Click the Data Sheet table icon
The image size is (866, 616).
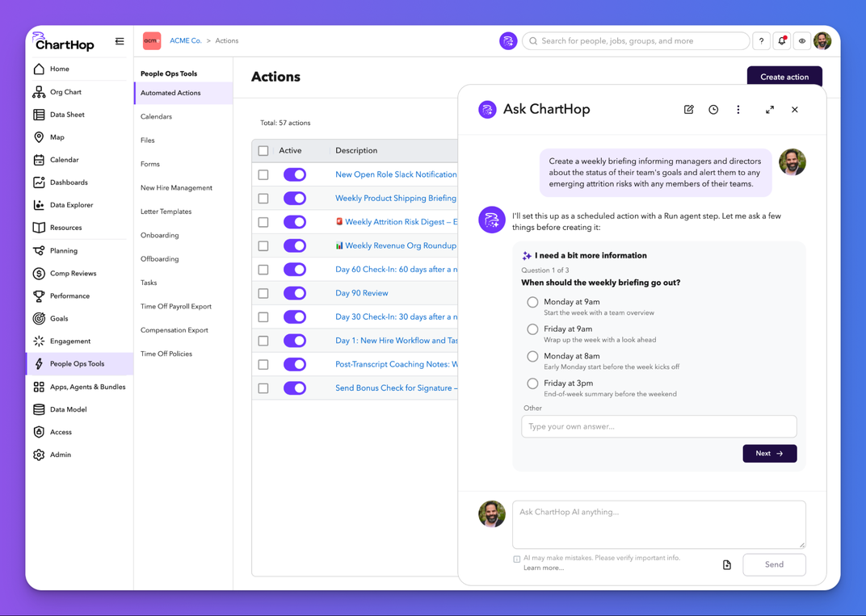tap(39, 115)
